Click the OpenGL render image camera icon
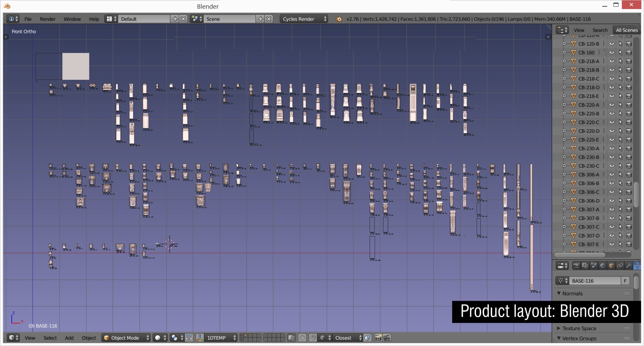 click(x=378, y=338)
